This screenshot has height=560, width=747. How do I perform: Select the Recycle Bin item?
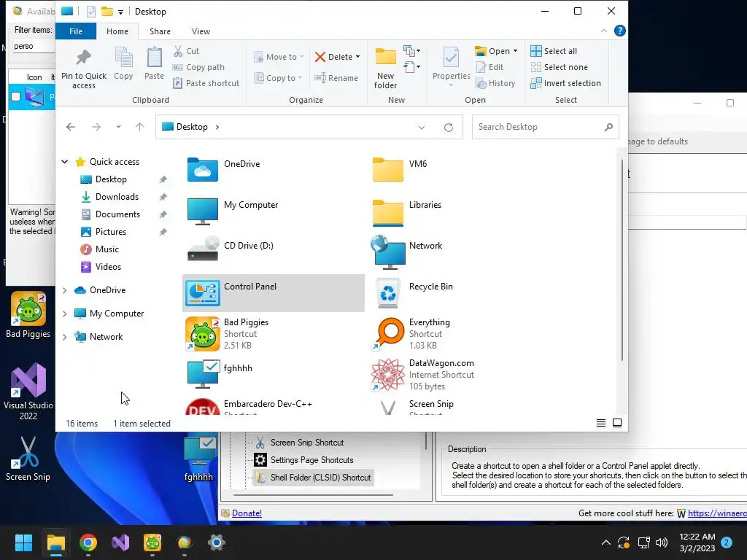coord(459,293)
